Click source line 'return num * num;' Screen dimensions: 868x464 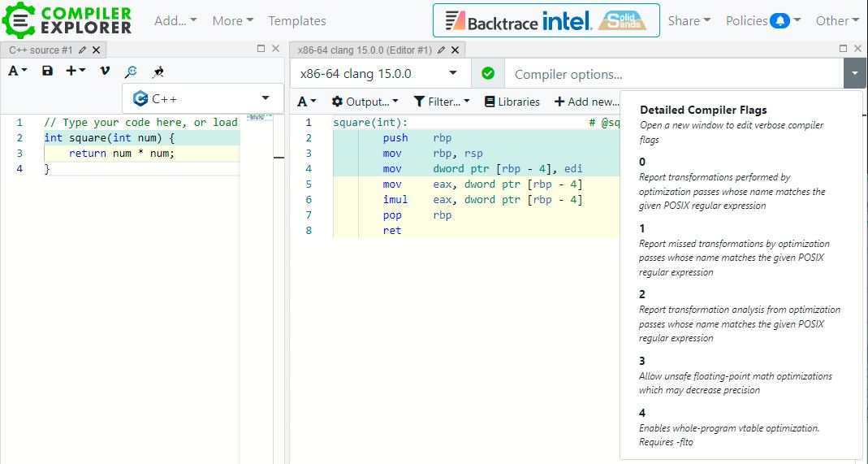(x=122, y=154)
